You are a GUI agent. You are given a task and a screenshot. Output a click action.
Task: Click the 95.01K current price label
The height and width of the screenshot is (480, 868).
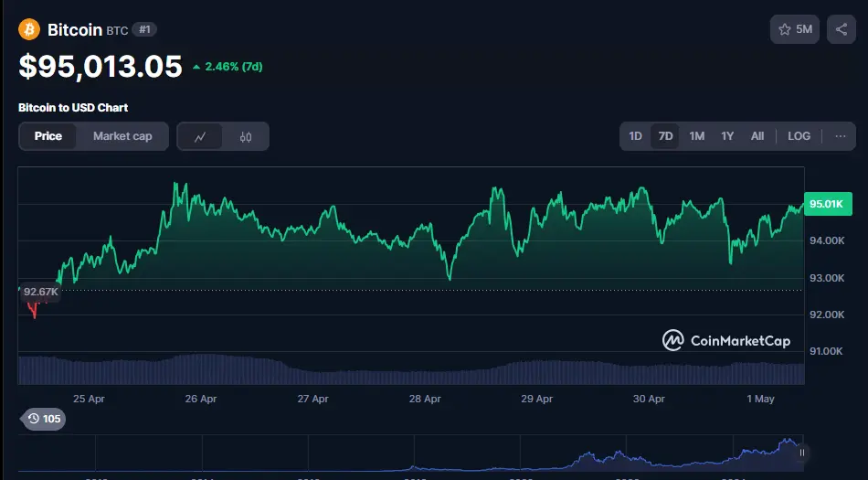click(x=828, y=204)
